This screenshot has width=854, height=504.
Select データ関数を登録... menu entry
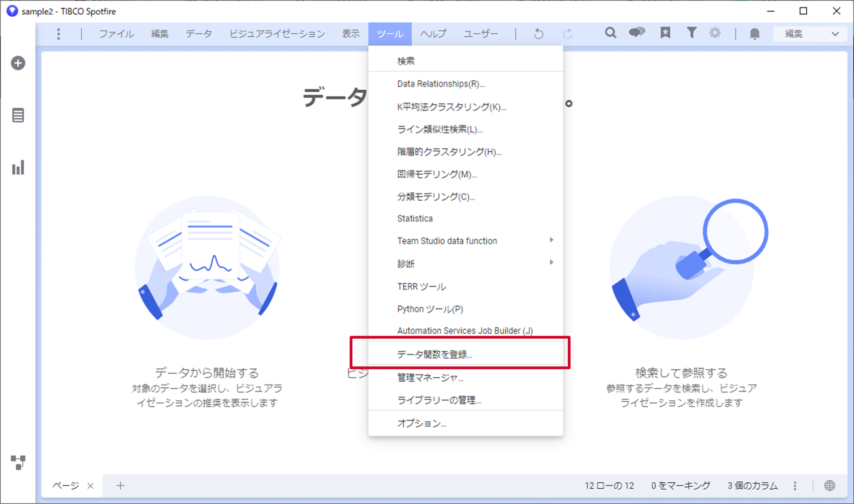434,355
